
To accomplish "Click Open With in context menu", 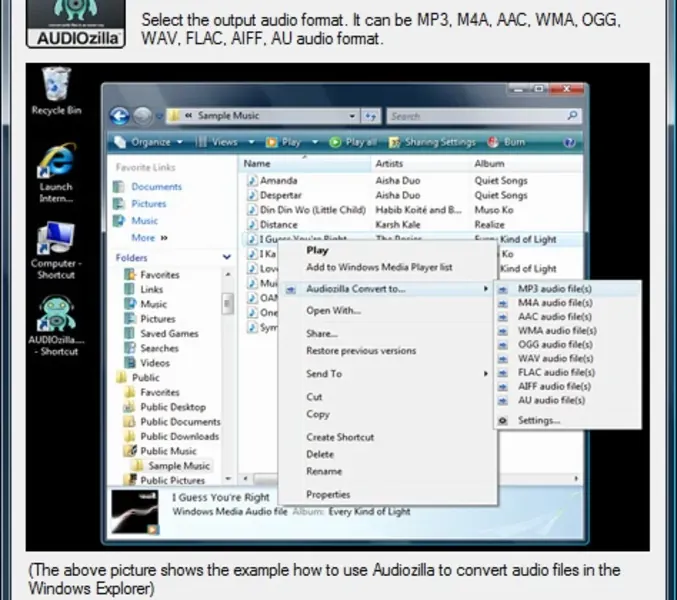I will (333, 310).
